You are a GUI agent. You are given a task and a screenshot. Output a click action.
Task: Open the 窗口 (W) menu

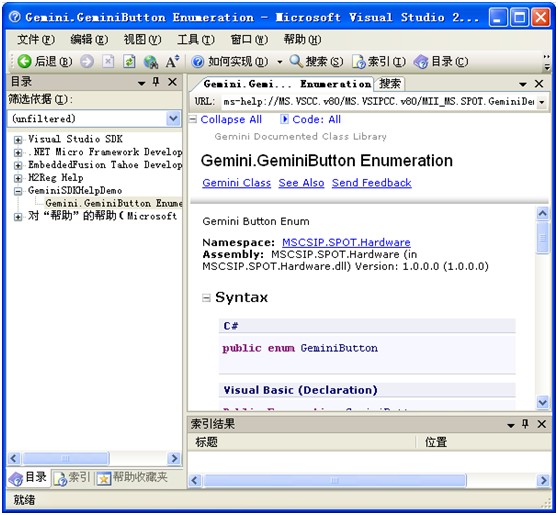point(249,39)
